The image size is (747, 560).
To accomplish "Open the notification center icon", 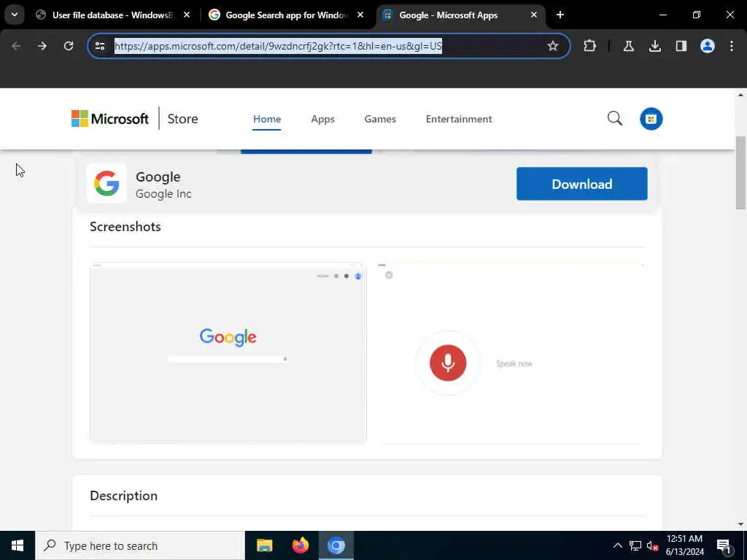I will 724,545.
